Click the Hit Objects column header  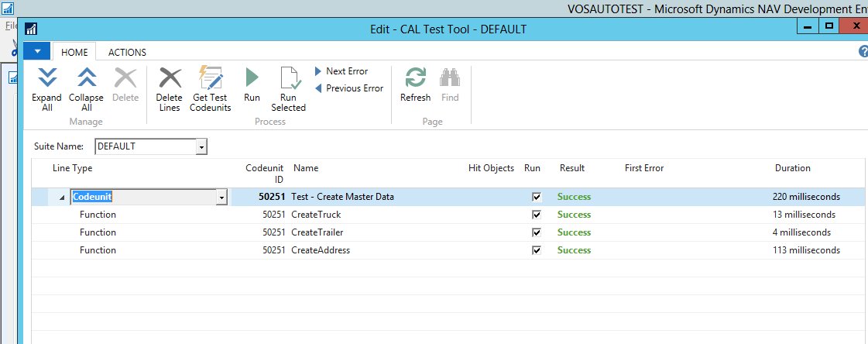(491, 168)
